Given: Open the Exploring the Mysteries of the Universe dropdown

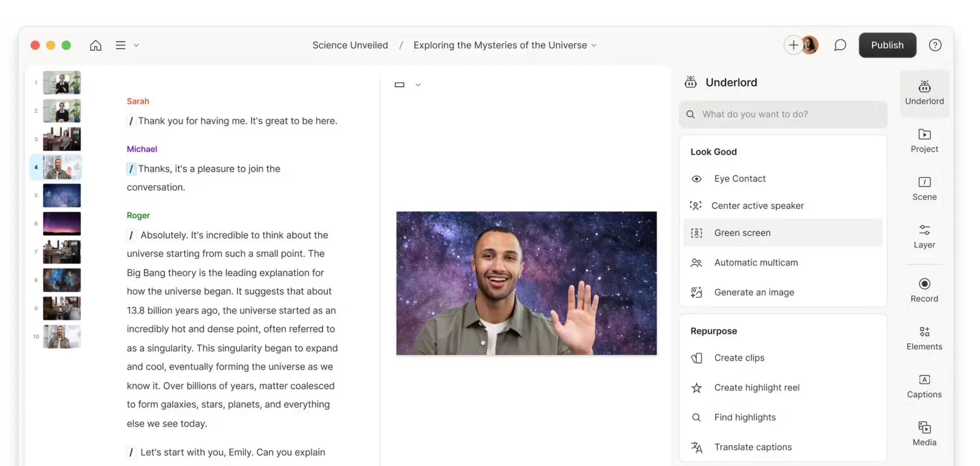Looking at the screenshot, I should (x=505, y=45).
